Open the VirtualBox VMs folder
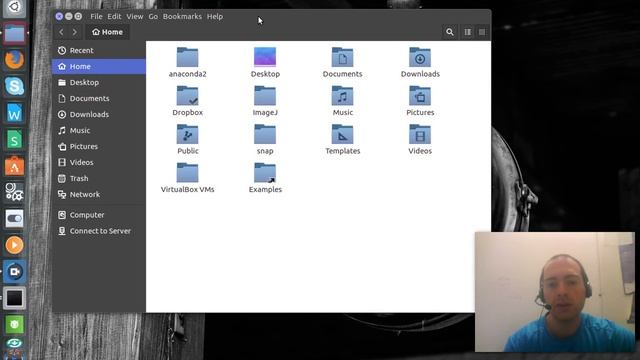 coord(187,173)
